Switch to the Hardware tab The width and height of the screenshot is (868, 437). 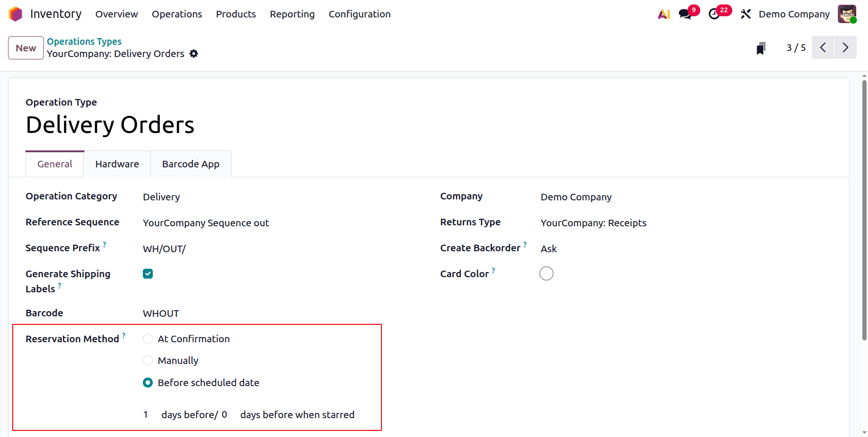[117, 164]
